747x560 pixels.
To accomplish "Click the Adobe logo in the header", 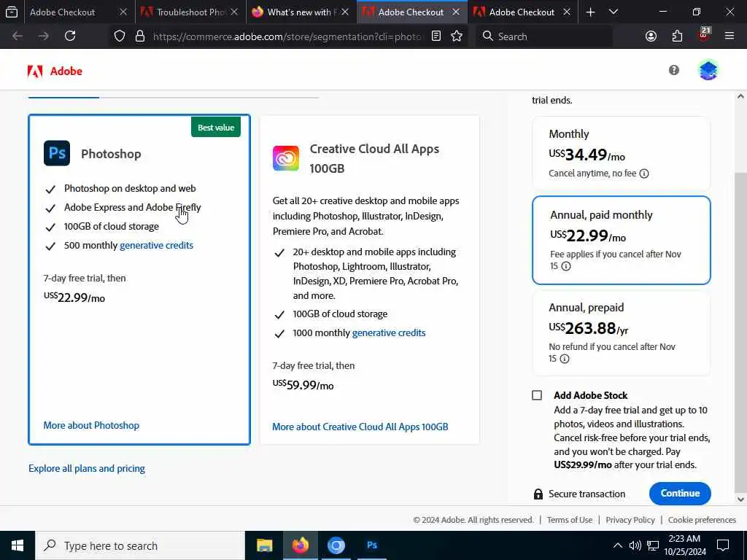I will [x=55, y=71].
